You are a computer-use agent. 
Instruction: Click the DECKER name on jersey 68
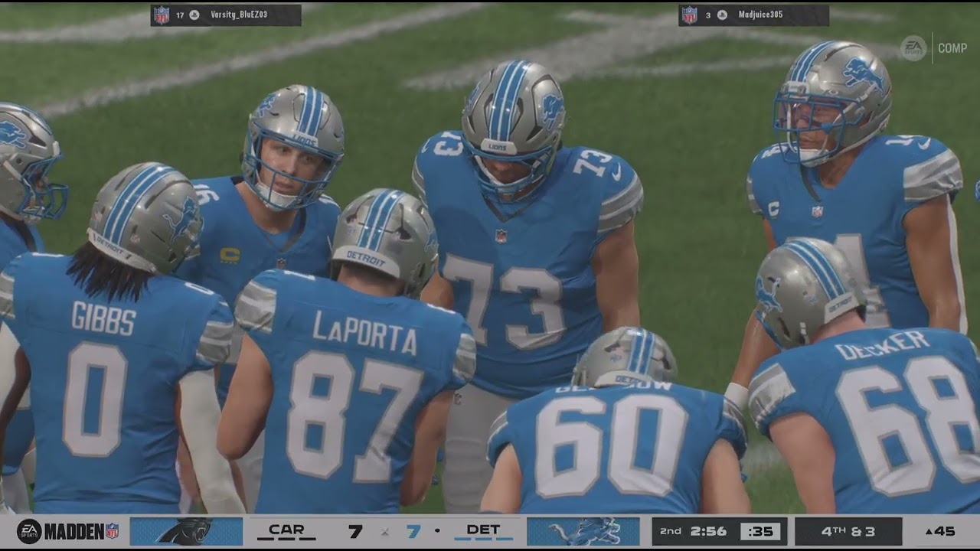pyautogui.click(x=882, y=345)
